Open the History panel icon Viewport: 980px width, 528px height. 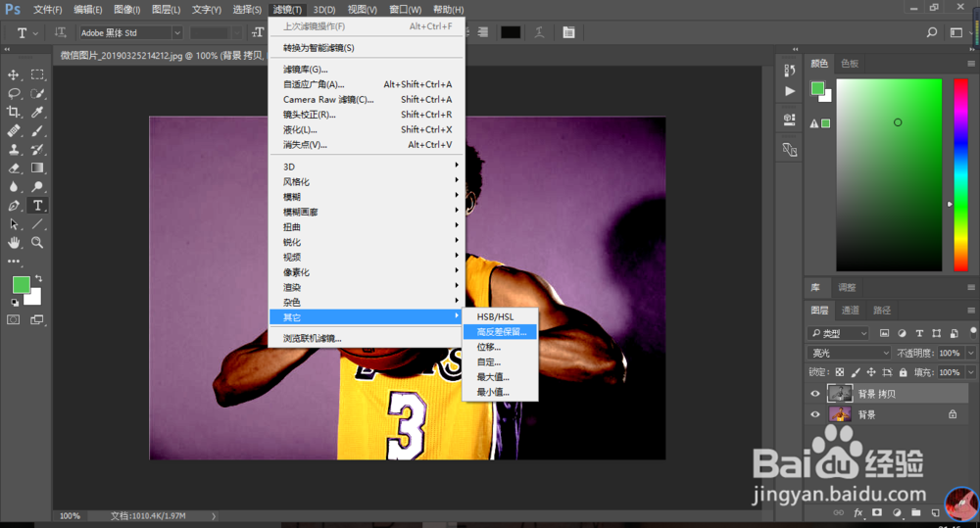tap(789, 71)
